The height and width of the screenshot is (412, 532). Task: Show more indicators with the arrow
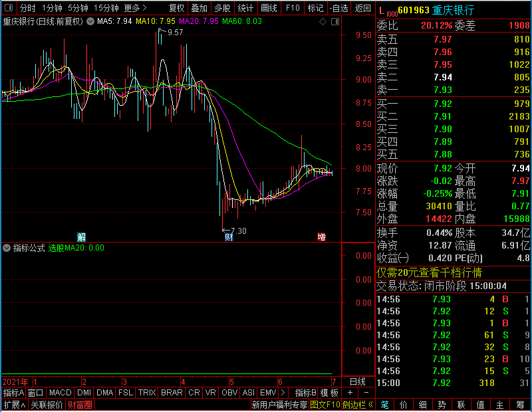283,393
